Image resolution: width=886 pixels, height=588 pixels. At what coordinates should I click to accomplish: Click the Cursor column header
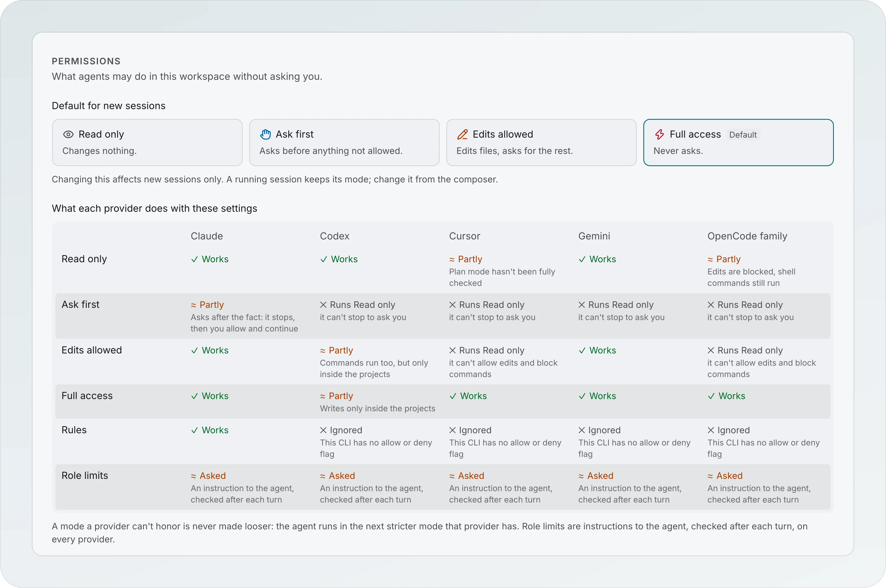(464, 236)
